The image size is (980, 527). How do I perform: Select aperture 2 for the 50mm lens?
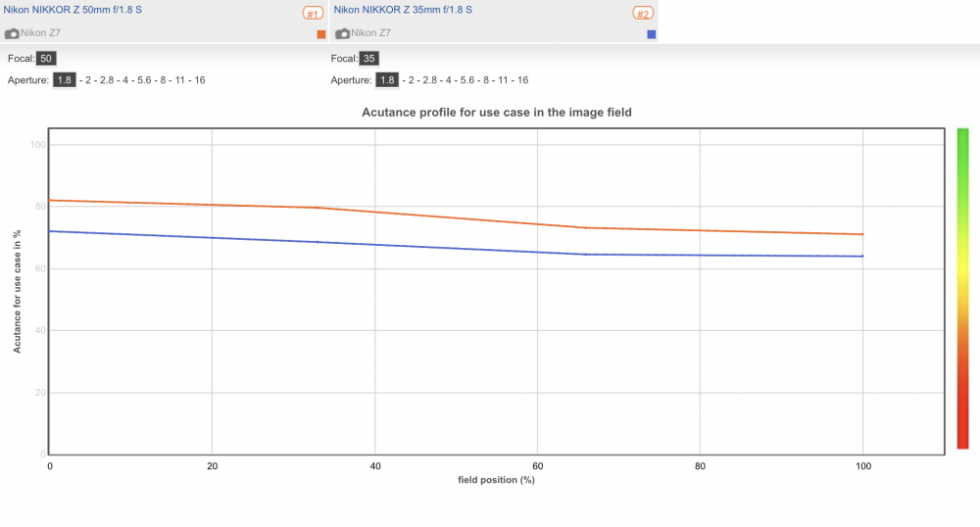(x=88, y=80)
